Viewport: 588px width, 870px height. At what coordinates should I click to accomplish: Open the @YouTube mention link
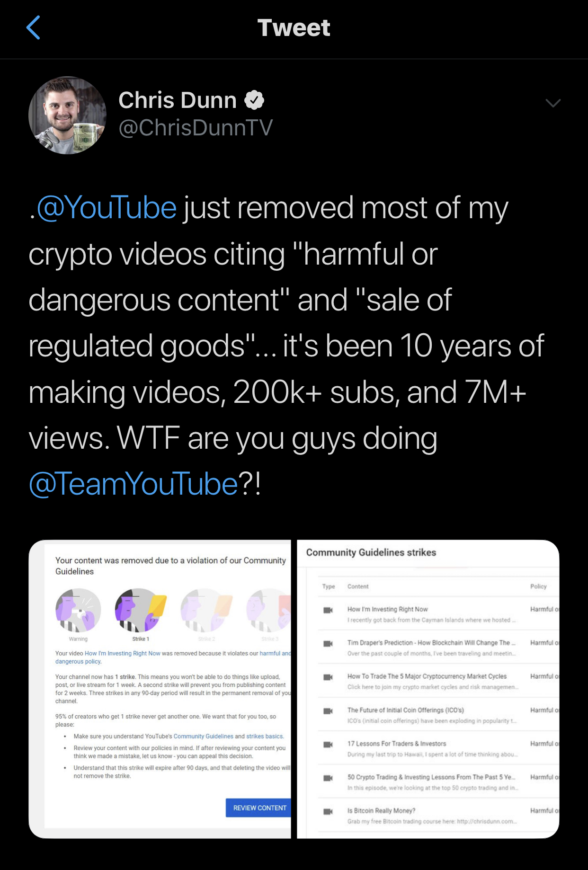[x=107, y=208]
